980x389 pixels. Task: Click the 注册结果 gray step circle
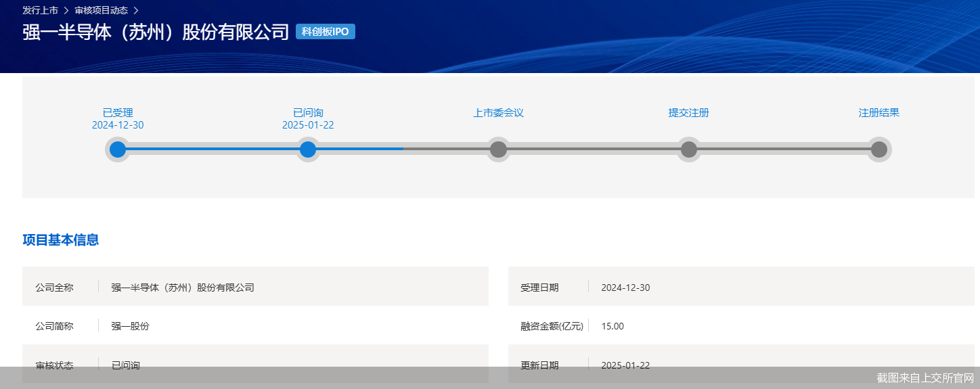[x=878, y=149]
